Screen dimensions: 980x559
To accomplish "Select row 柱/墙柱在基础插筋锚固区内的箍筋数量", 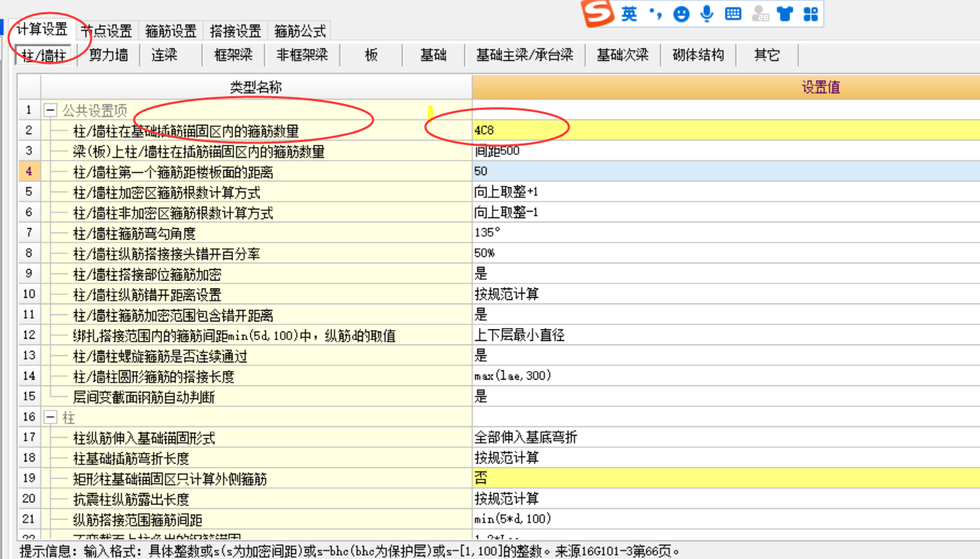I will pyautogui.click(x=186, y=131).
